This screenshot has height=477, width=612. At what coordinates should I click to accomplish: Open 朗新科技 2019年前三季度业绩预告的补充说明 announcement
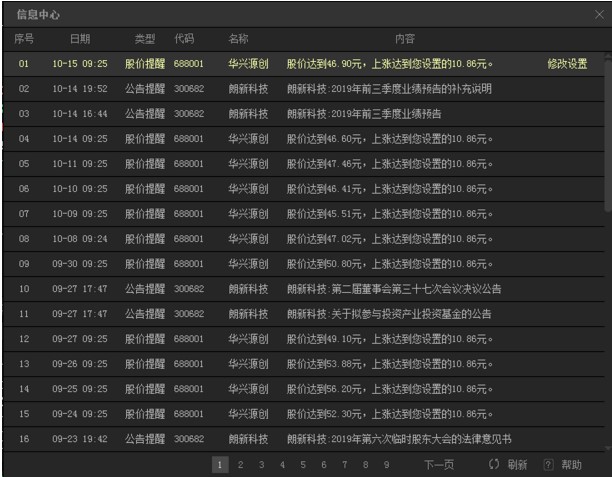pyautogui.click(x=303, y=89)
